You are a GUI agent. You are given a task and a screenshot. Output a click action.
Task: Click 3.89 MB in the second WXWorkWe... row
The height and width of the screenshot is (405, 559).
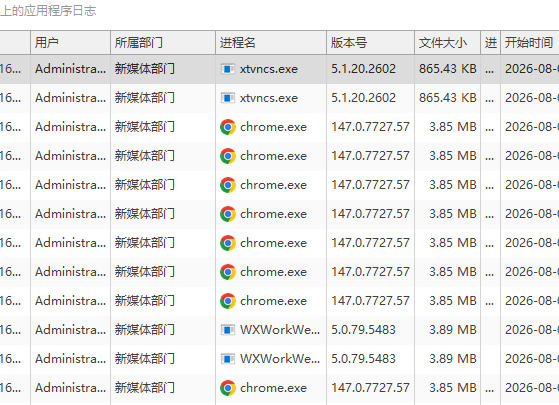453,359
